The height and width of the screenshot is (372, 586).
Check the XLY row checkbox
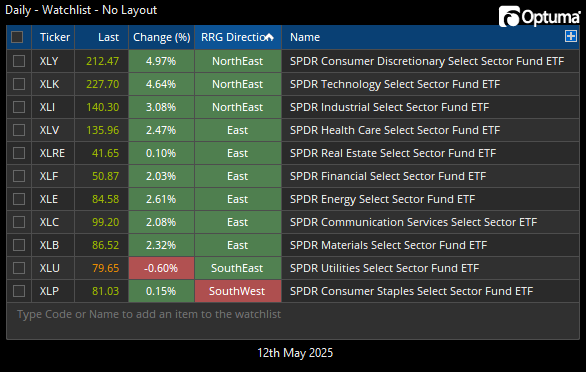click(x=19, y=61)
